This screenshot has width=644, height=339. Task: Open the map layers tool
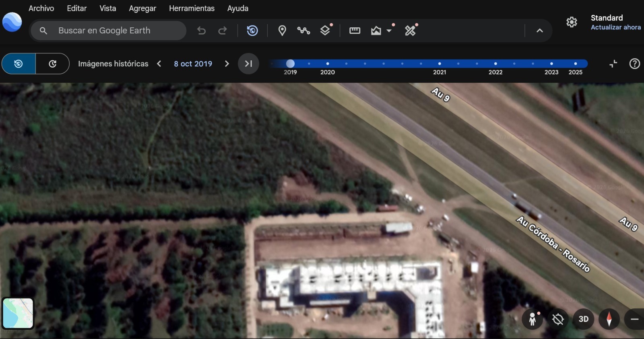coord(325,31)
